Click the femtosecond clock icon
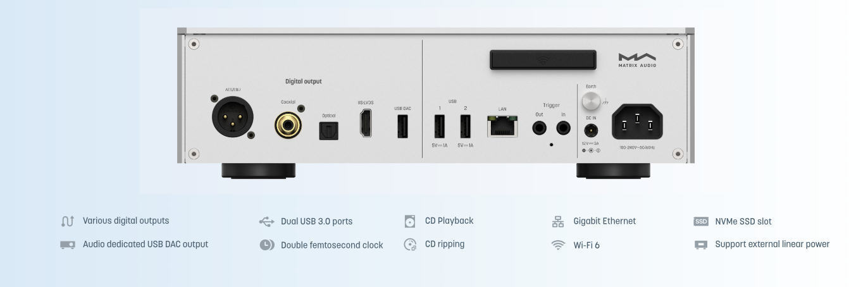Image resolution: width=868 pixels, height=287 pixels. pyautogui.click(x=267, y=245)
